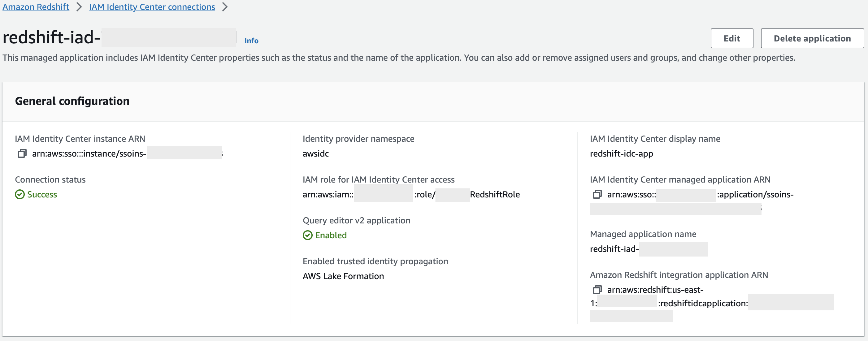Click the redshift-idc-app display name
The width and height of the screenshot is (868, 341).
click(621, 154)
